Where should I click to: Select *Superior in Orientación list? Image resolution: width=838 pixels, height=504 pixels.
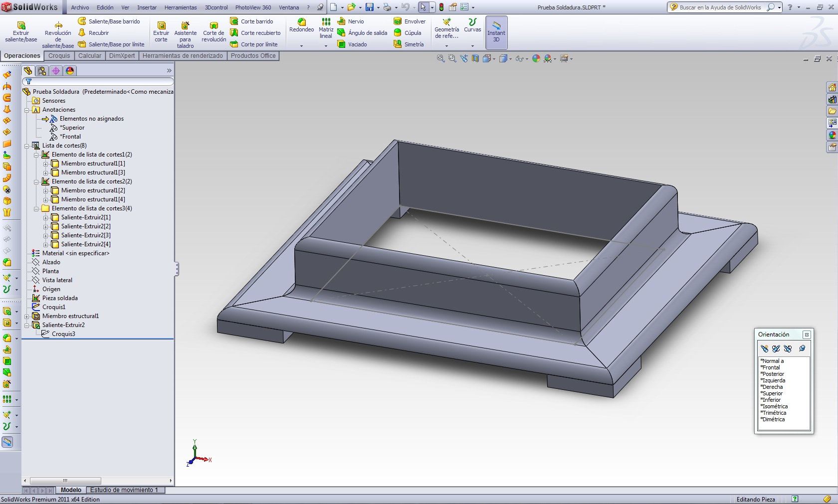tap(771, 393)
